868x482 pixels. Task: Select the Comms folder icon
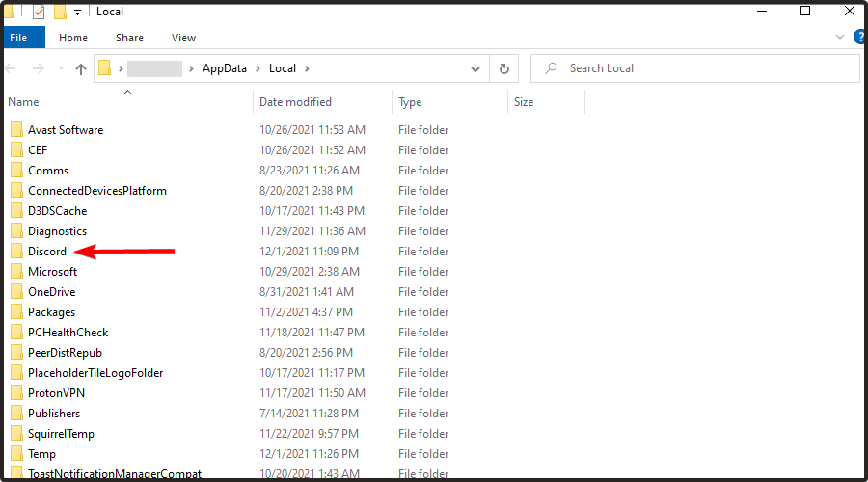[16, 171]
